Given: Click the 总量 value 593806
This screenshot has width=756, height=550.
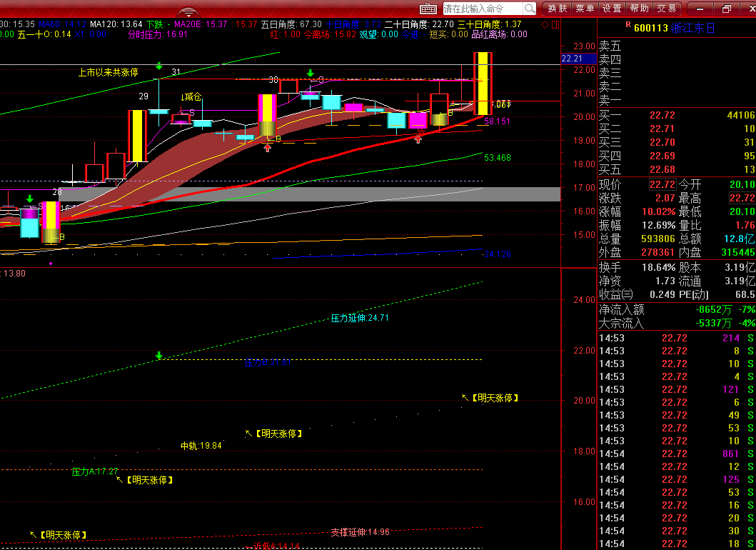Looking at the screenshot, I should [658, 239].
